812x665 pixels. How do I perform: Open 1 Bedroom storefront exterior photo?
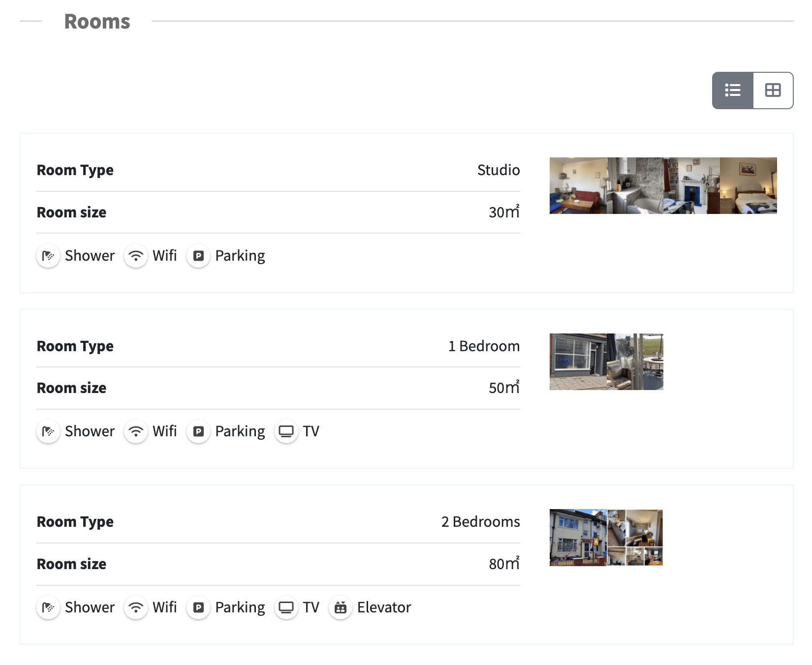click(x=578, y=362)
